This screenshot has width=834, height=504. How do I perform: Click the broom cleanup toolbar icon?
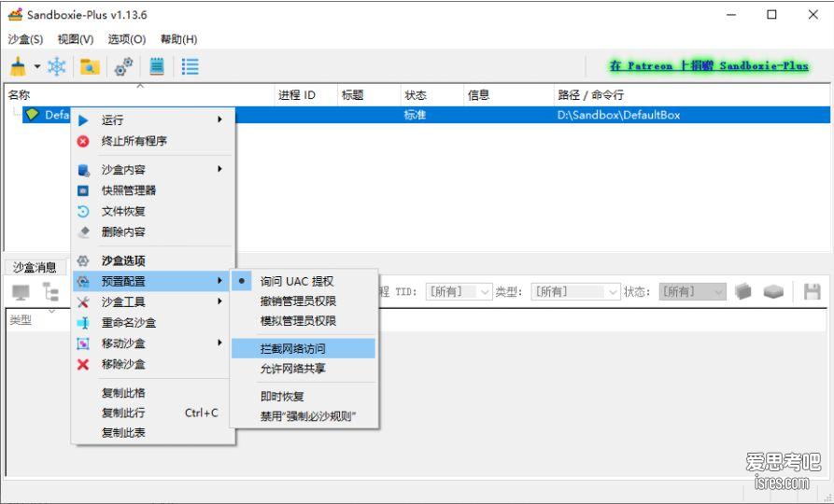point(18,66)
